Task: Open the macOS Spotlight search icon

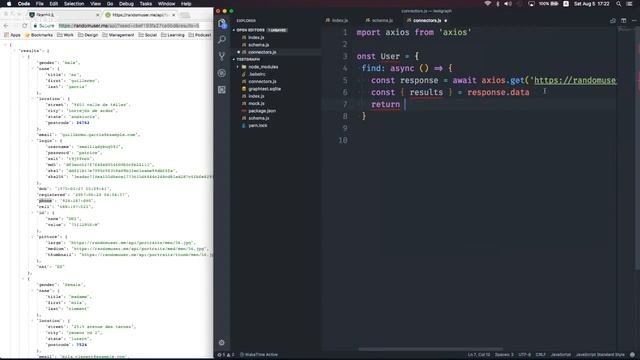Action: (619, 4)
